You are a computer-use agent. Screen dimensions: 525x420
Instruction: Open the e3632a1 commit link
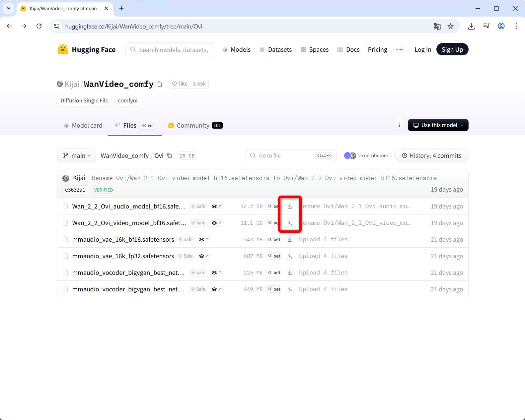[75, 190]
